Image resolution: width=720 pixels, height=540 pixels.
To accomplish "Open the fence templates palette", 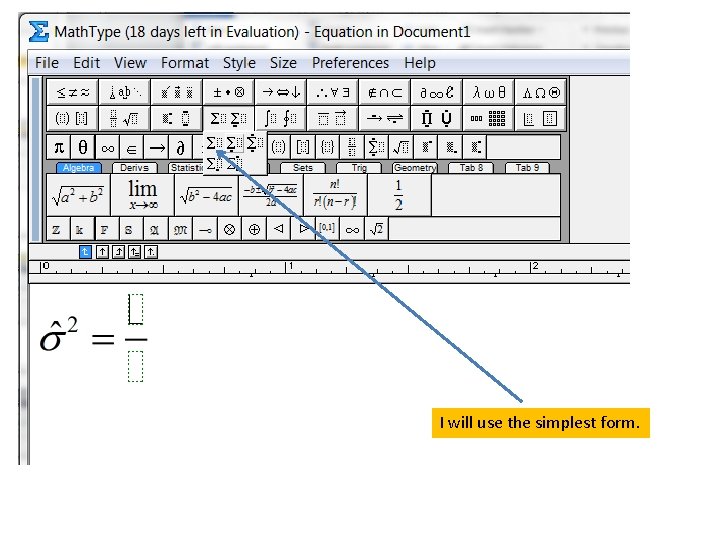I will point(73,118).
